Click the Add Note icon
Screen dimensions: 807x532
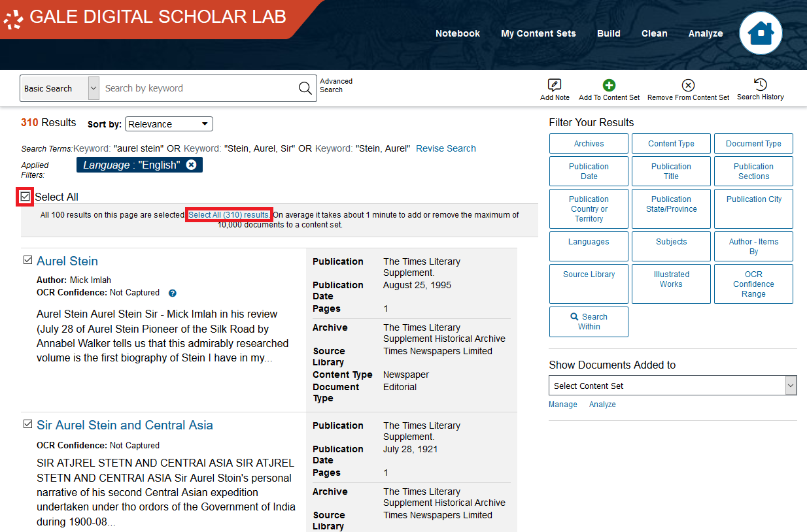click(554, 89)
